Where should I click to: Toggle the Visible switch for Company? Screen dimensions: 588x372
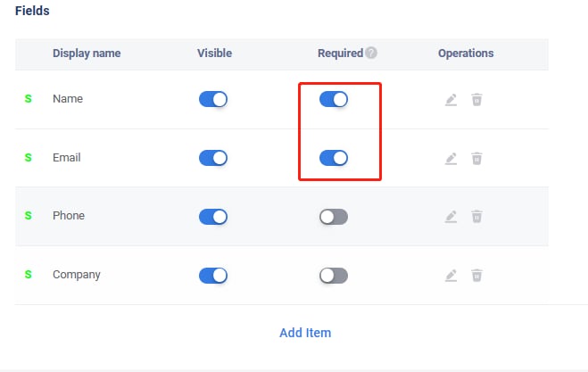click(213, 275)
